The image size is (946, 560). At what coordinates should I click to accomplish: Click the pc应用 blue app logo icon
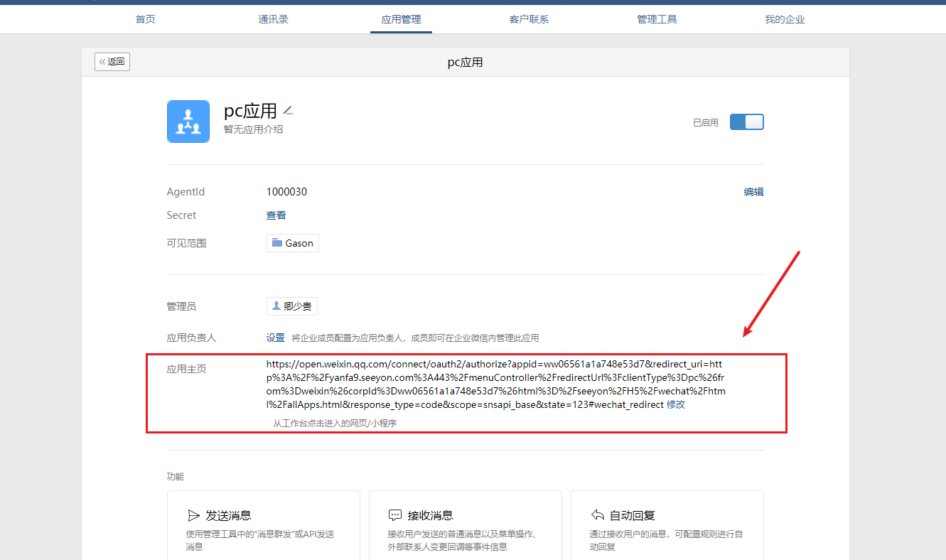coord(188,122)
